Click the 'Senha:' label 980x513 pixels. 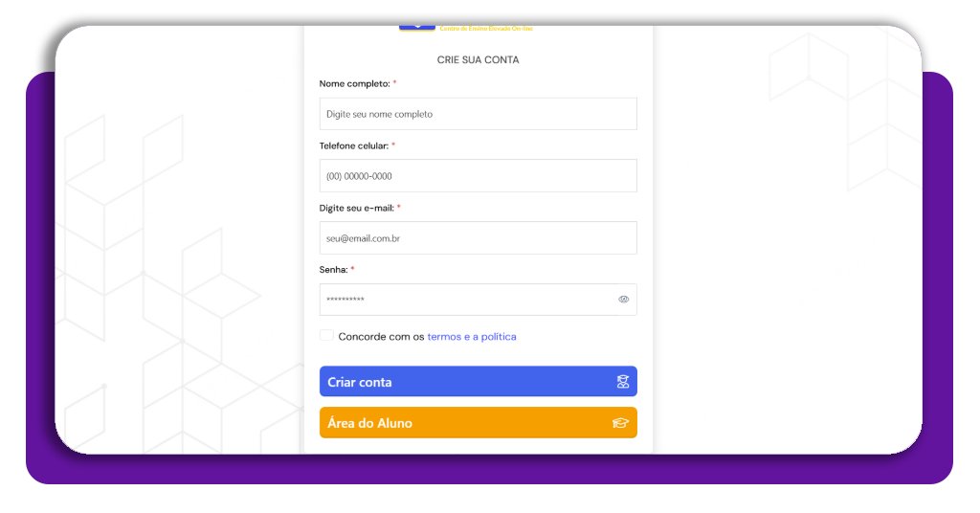click(x=333, y=270)
